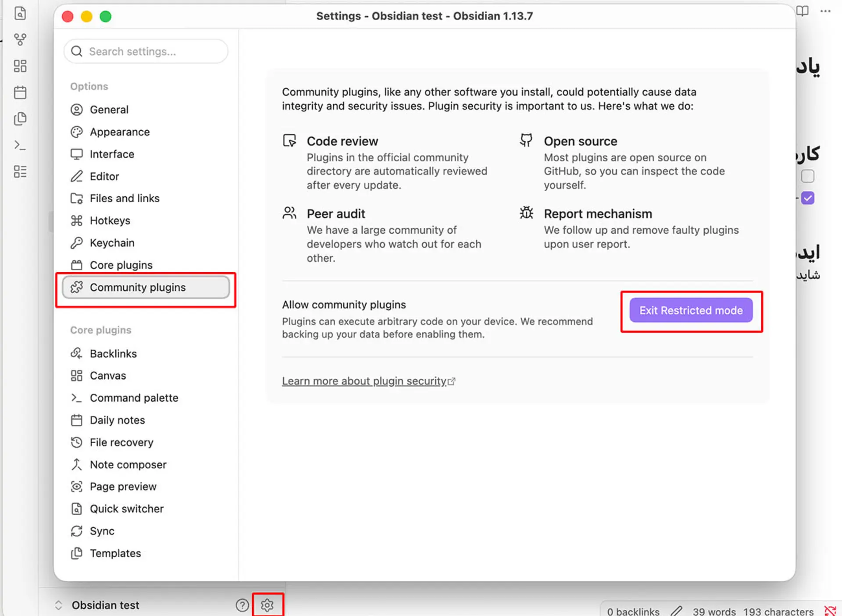Screen dimensions: 842x616
Task: Open Quick switcher plugin settings
Action: 146,509
